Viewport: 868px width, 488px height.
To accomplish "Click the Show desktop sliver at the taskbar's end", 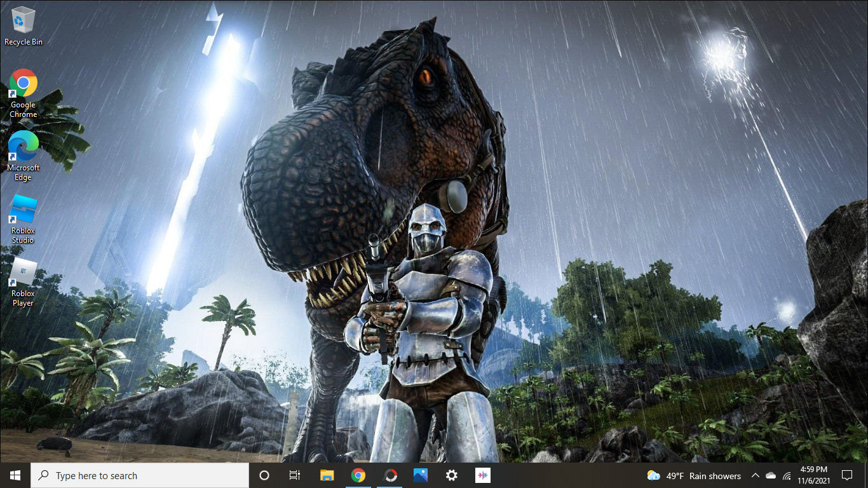I will point(866,475).
